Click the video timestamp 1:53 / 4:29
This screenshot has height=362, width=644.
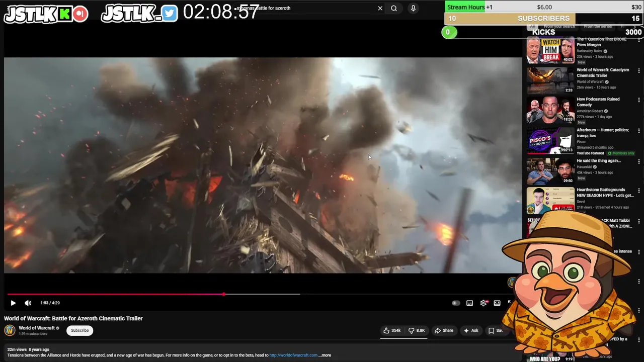pyautogui.click(x=50, y=303)
